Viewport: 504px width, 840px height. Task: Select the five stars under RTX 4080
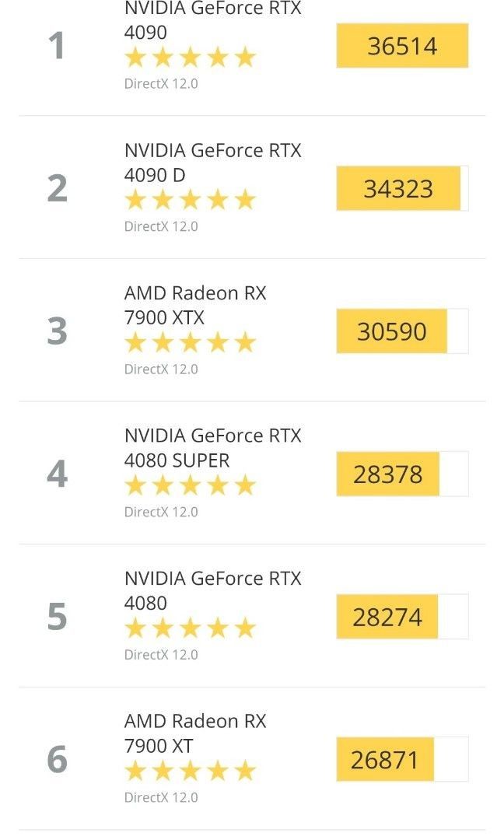click(x=189, y=627)
